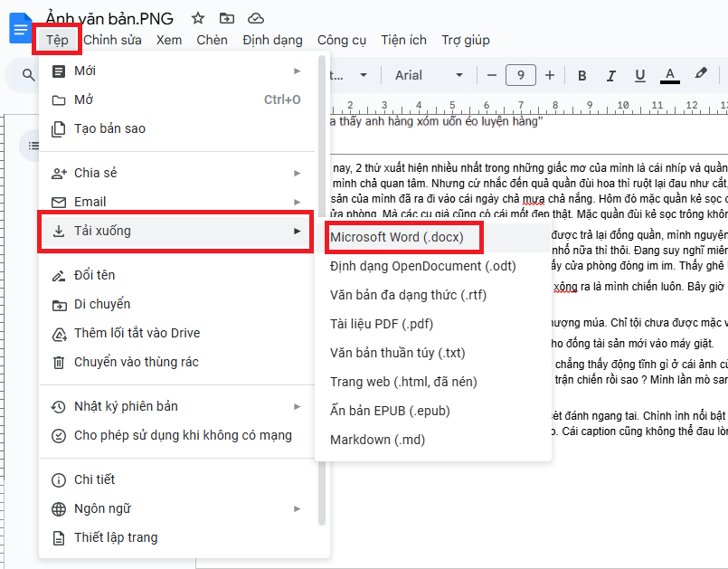Expand the Ngôn ngữ submenu
The image size is (728, 569).
pos(176,508)
